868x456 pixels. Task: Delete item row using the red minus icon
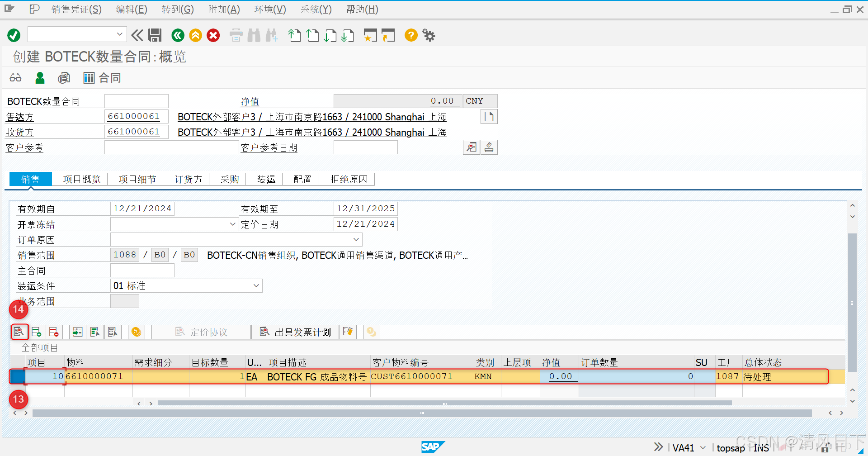pyautogui.click(x=54, y=332)
